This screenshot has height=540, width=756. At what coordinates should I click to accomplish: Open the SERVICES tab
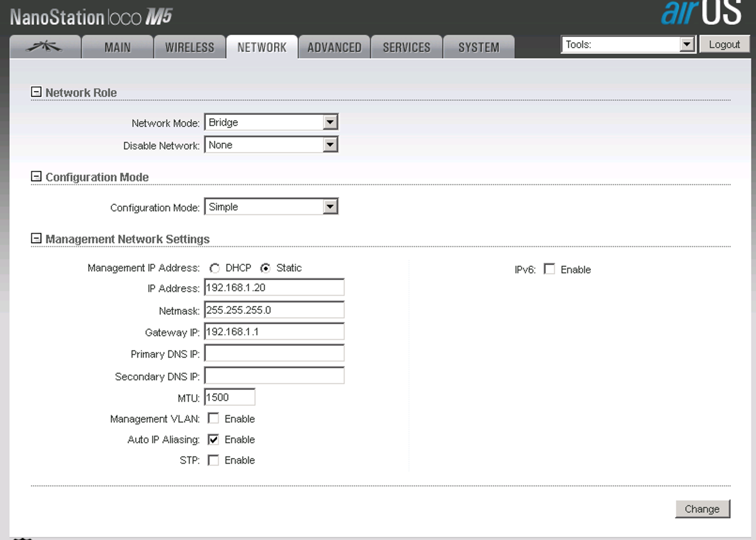pyautogui.click(x=407, y=47)
